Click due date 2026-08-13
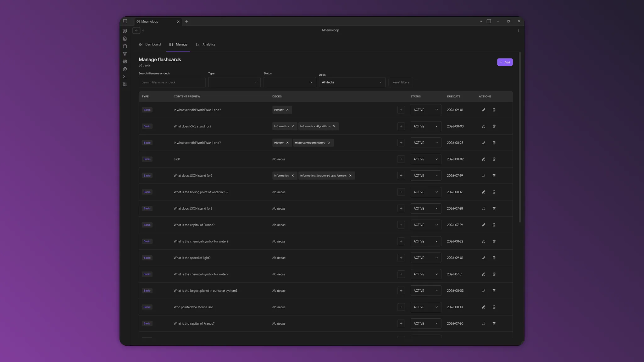The height and width of the screenshot is (362, 644). pos(455,307)
